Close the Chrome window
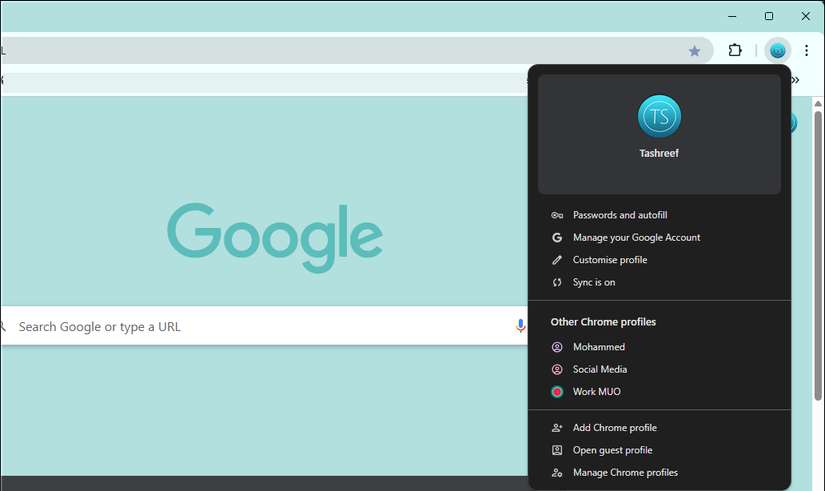825x491 pixels. pyautogui.click(x=806, y=16)
